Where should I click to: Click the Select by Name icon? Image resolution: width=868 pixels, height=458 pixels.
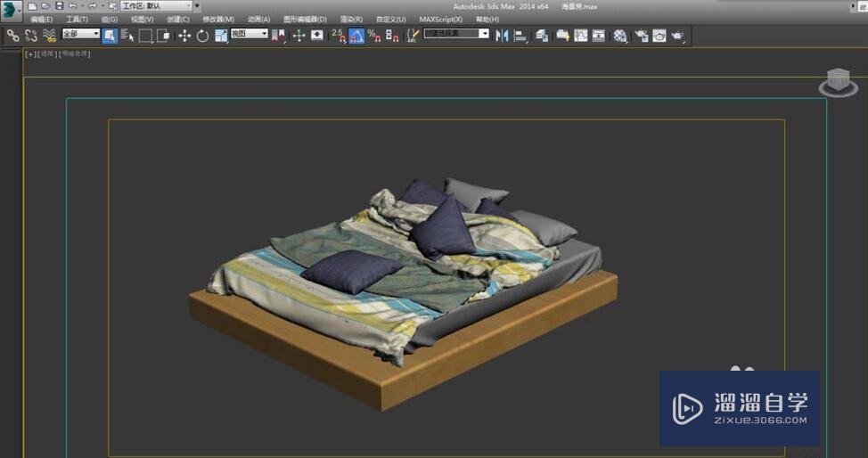tap(127, 36)
